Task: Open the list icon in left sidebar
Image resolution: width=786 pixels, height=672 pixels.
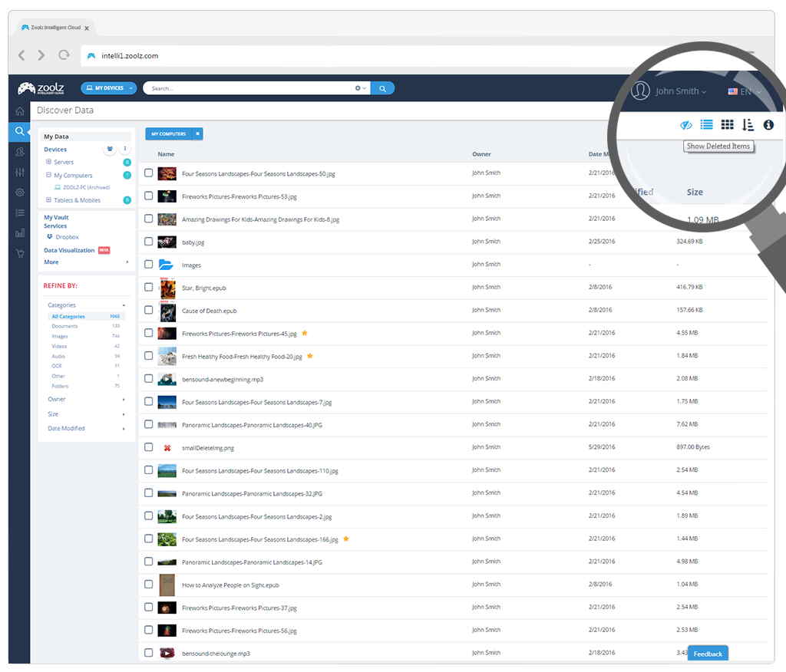Action: pos(19,212)
